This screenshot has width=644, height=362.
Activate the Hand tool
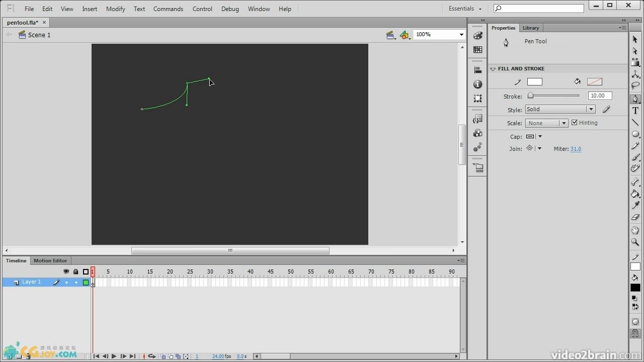point(635,230)
